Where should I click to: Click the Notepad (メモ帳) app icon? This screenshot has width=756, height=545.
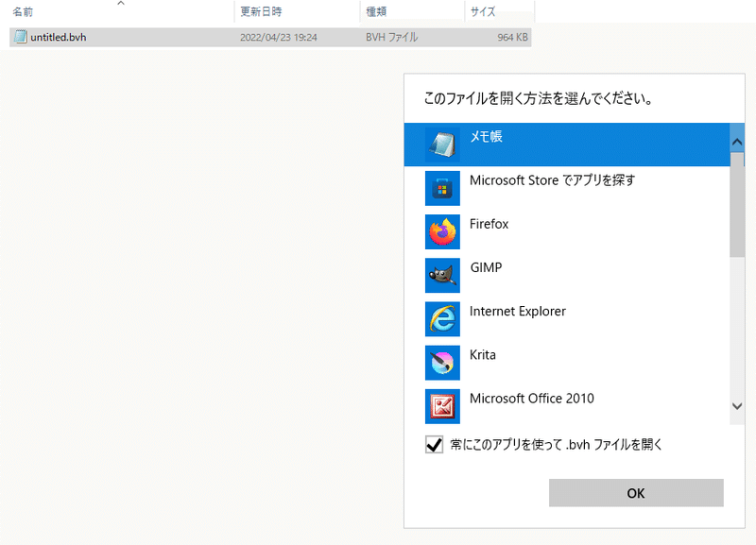pyautogui.click(x=442, y=145)
